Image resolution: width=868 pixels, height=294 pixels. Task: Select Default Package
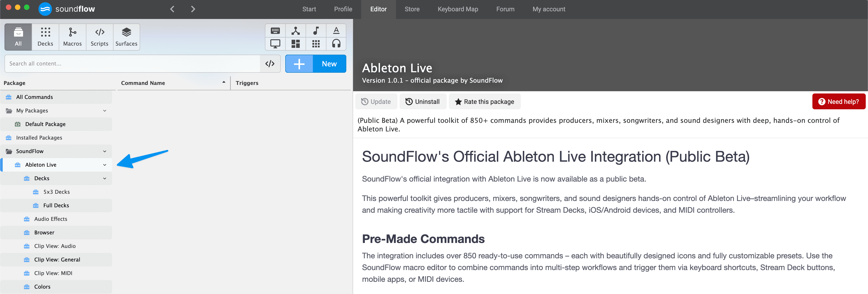[x=56, y=124]
